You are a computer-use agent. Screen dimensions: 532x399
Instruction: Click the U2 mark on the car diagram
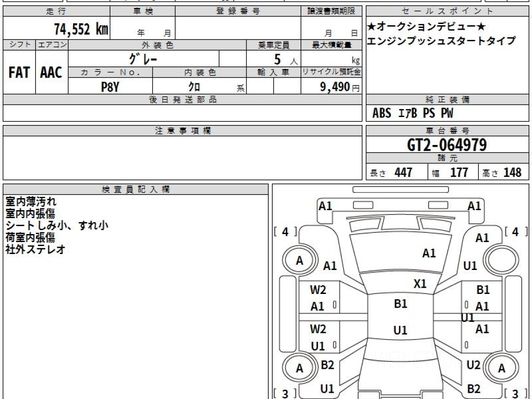473,365
